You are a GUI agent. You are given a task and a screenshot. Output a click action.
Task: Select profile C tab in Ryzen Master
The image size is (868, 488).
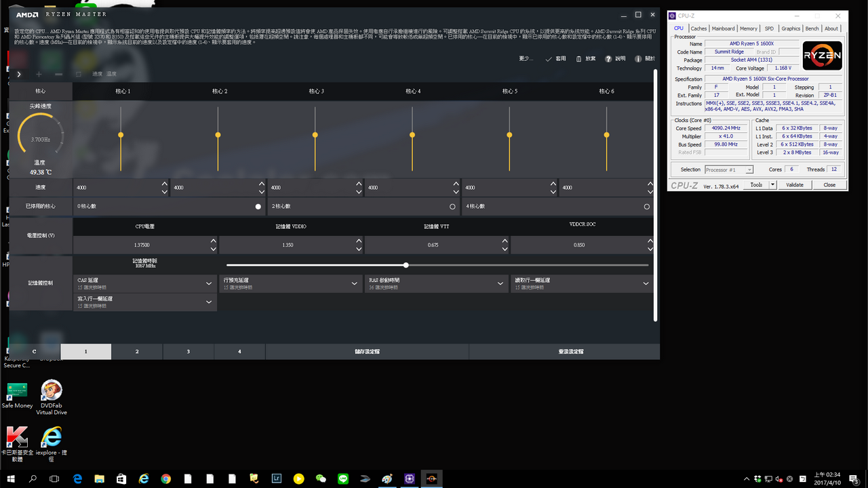click(35, 352)
